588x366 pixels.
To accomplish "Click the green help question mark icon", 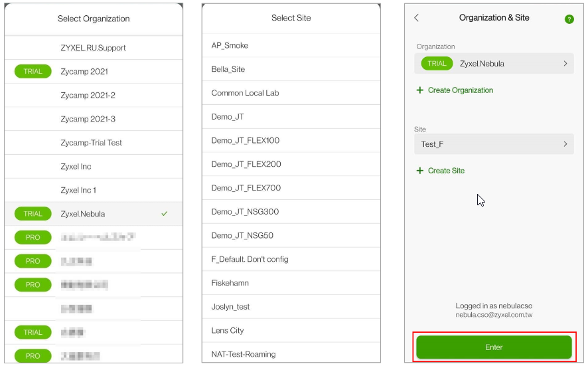I will click(x=569, y=19).
